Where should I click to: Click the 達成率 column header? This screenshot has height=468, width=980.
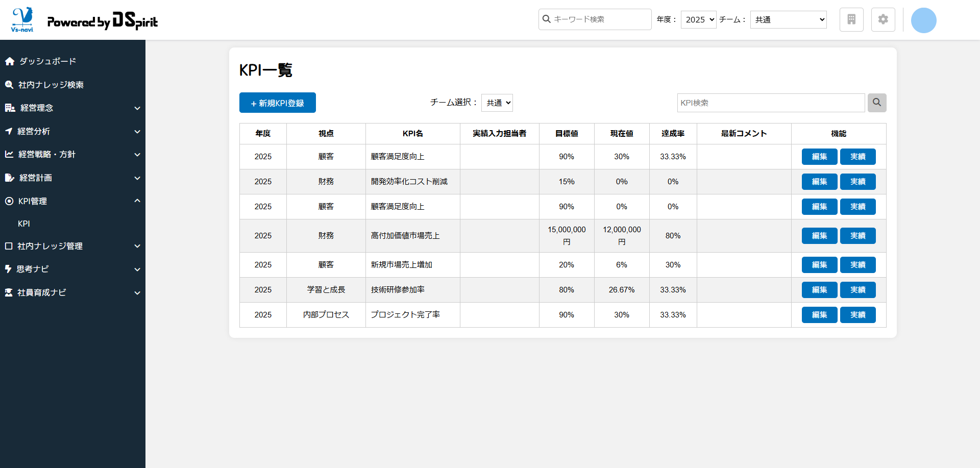click(x=673, y=134)
